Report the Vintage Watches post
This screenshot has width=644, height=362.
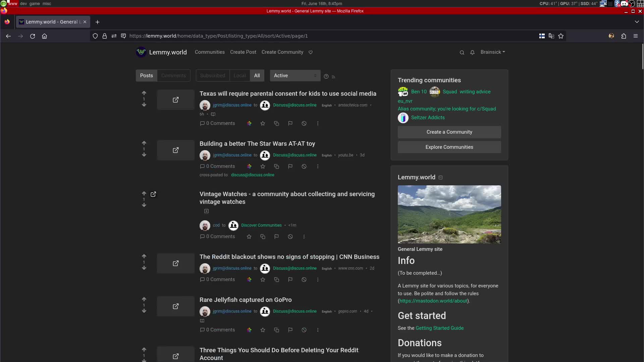pos(276,237)
